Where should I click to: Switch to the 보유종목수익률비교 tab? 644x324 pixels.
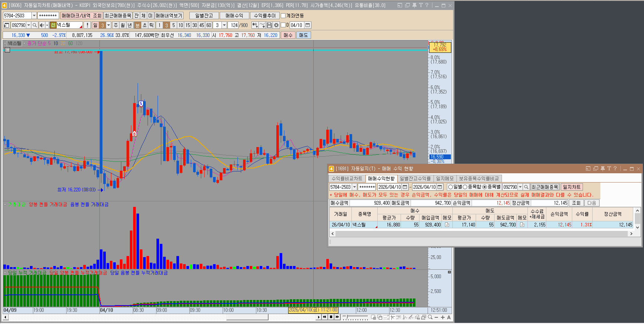tap(479, 178)
